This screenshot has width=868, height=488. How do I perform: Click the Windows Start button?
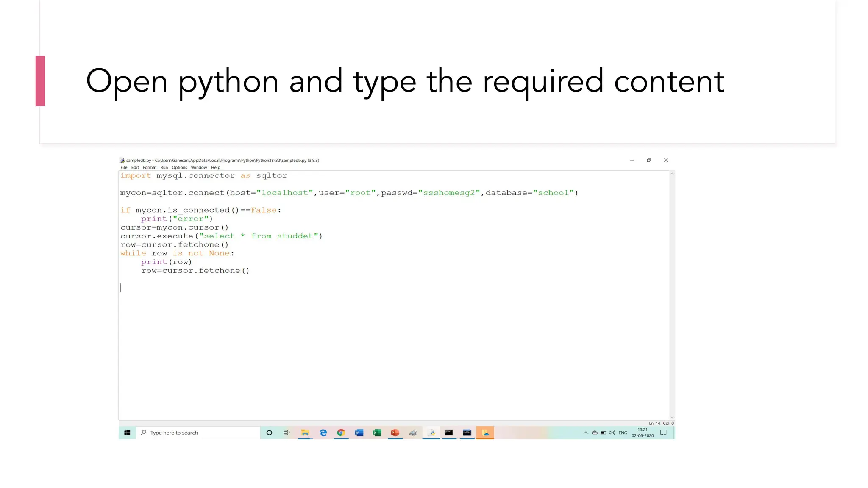point(127,433)
